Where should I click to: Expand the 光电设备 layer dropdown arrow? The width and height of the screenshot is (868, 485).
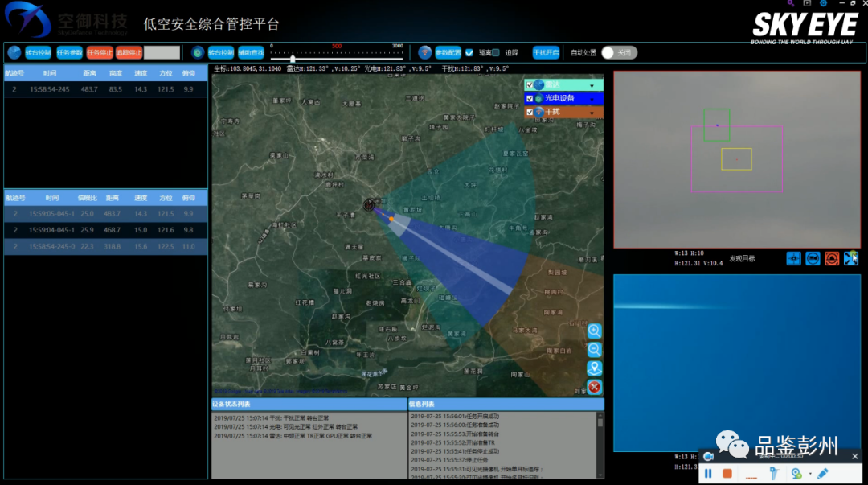point(592,99)
